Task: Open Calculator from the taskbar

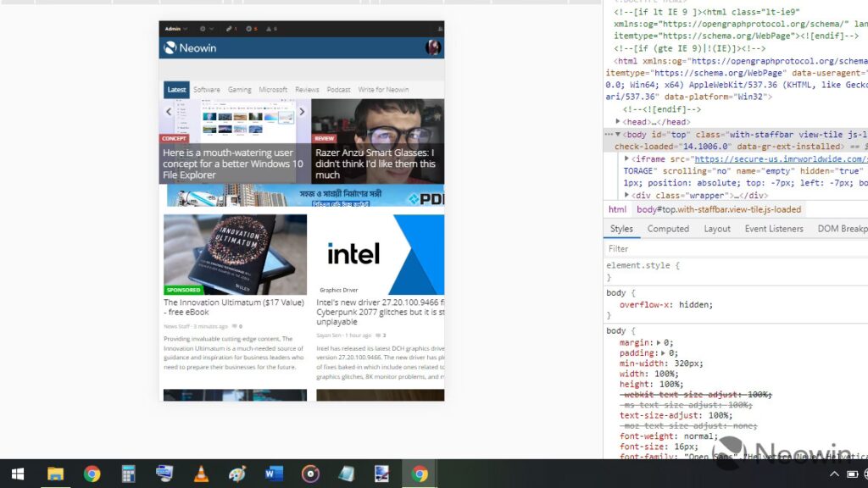Action: [x=129, y=474]
